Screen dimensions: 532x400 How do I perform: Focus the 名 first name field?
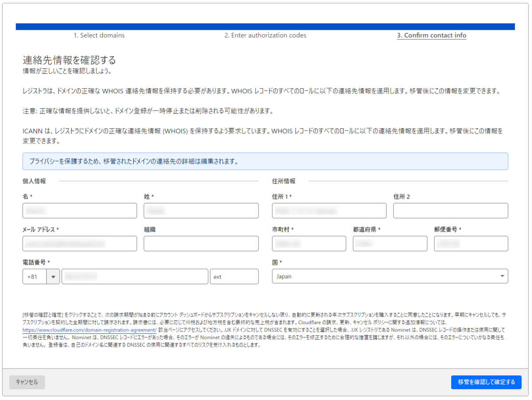tap(80, 211)
